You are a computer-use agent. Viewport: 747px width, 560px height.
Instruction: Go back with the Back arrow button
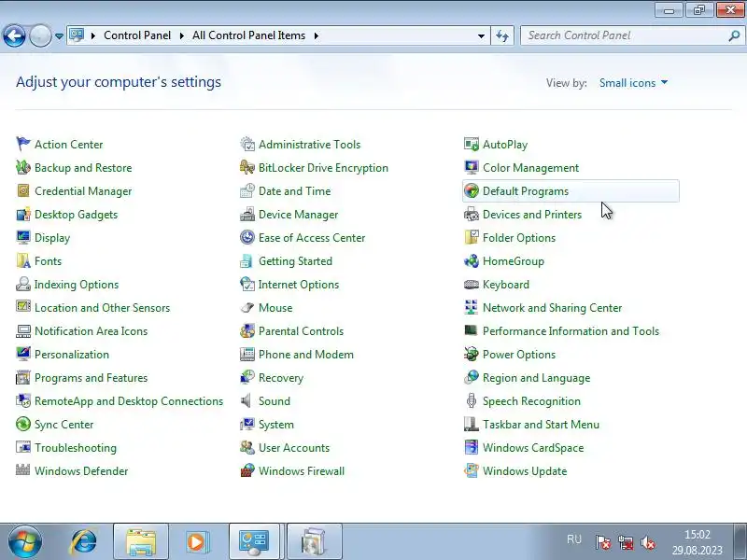click(14, 35)
